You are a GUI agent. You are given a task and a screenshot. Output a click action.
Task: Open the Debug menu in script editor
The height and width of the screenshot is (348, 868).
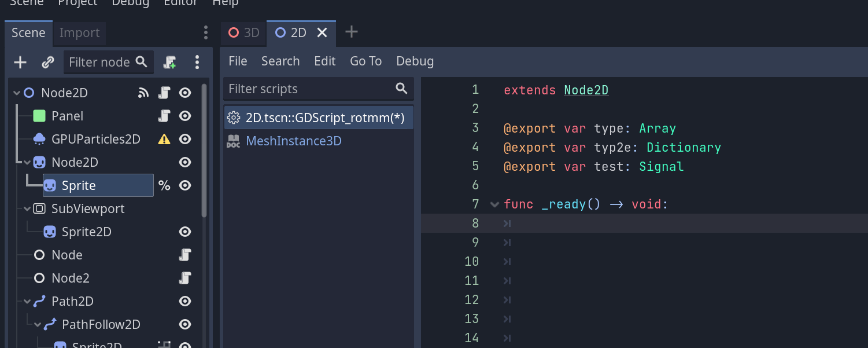(x=415, y=61)
